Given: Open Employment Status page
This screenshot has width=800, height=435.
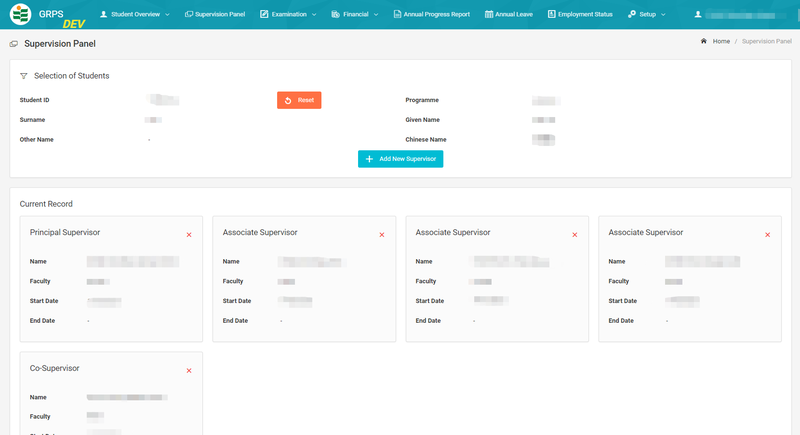Looking at the screenshot, I should 580,14.
